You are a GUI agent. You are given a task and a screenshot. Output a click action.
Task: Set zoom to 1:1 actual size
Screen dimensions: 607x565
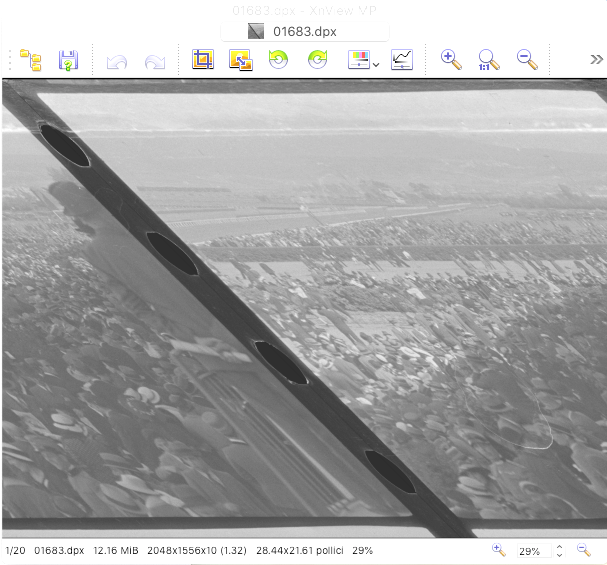(489, 60)
